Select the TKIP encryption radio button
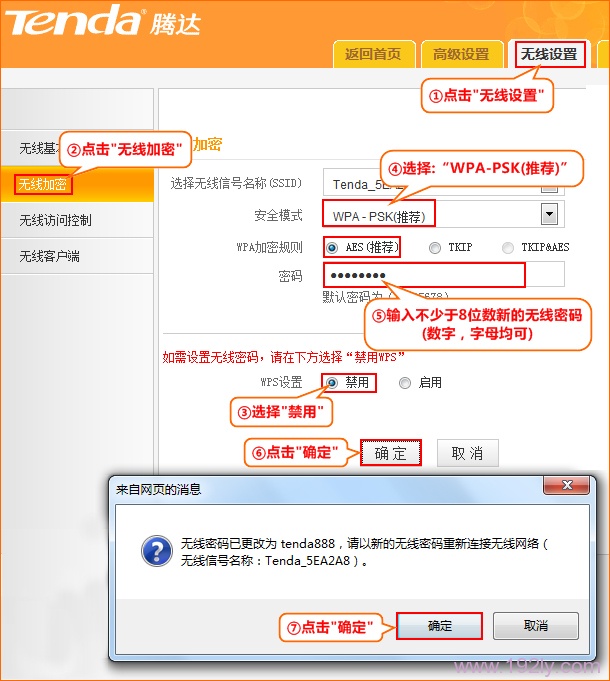This screenshot has width=610, height=681. point(434,247)
